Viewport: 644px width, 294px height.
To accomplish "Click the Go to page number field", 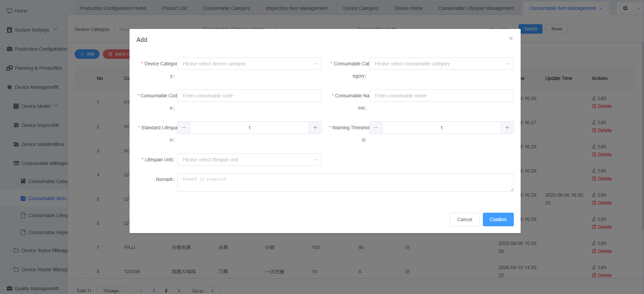I will point(212,291).
